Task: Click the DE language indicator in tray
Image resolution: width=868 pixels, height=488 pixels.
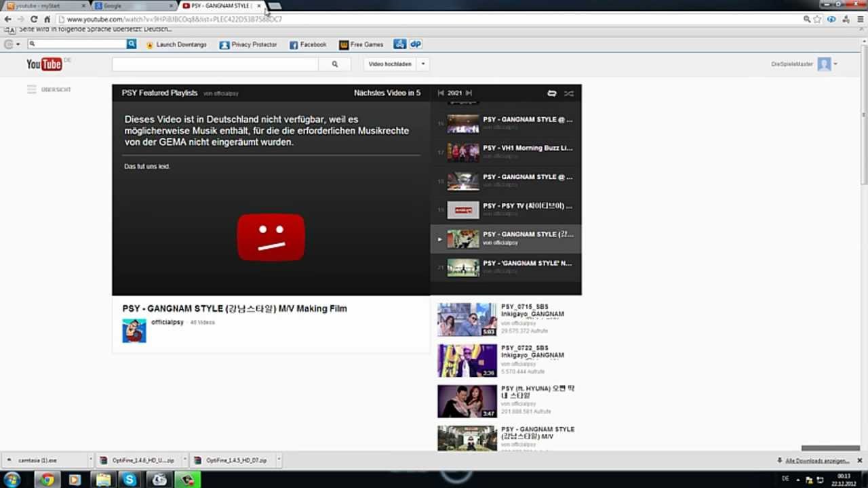Action: pyautogui.click(x=785, y=479)
